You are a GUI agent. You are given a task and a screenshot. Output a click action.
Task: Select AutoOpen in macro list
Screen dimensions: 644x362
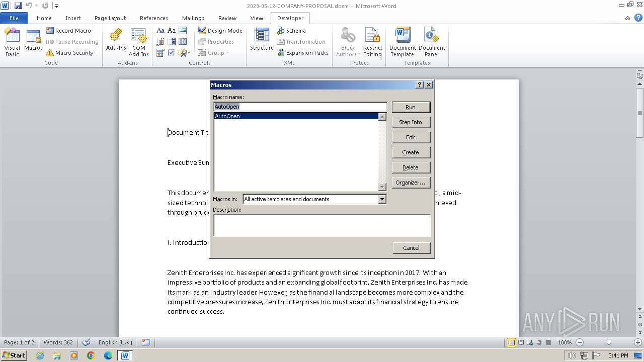[x=296, y=116]
